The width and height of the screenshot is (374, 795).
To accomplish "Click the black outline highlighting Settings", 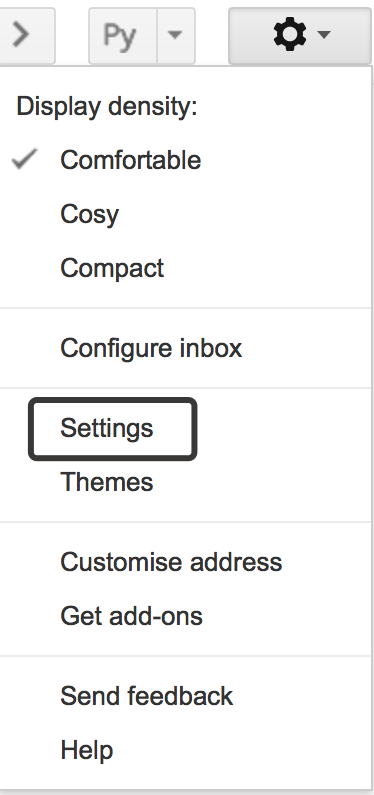I will click(x=113, y=400).
